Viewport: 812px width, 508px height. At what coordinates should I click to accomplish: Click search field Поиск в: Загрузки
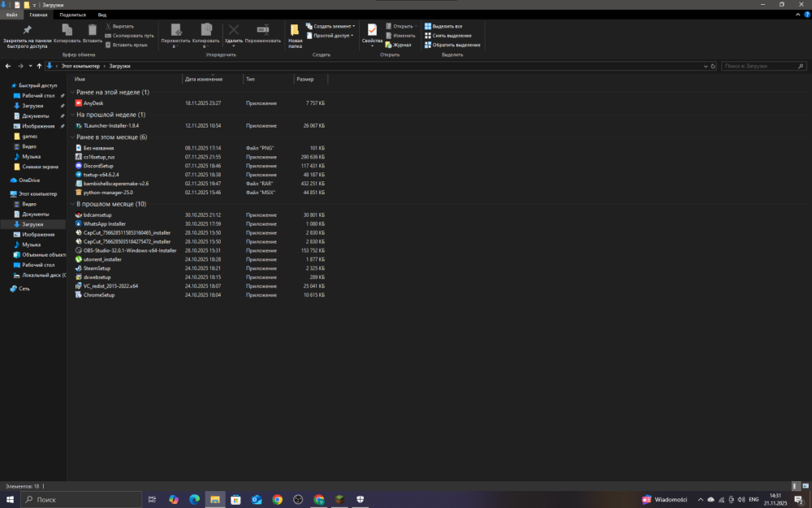click(x=763, y=66)
